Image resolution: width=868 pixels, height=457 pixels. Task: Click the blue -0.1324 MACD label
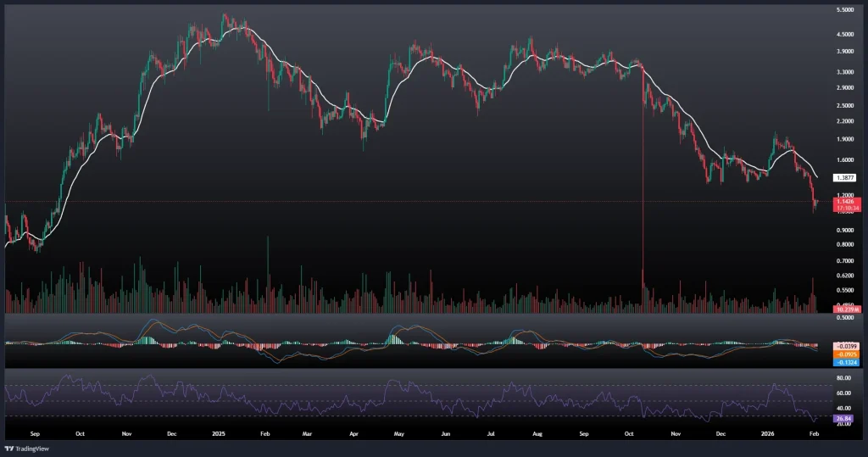(844, 363)
